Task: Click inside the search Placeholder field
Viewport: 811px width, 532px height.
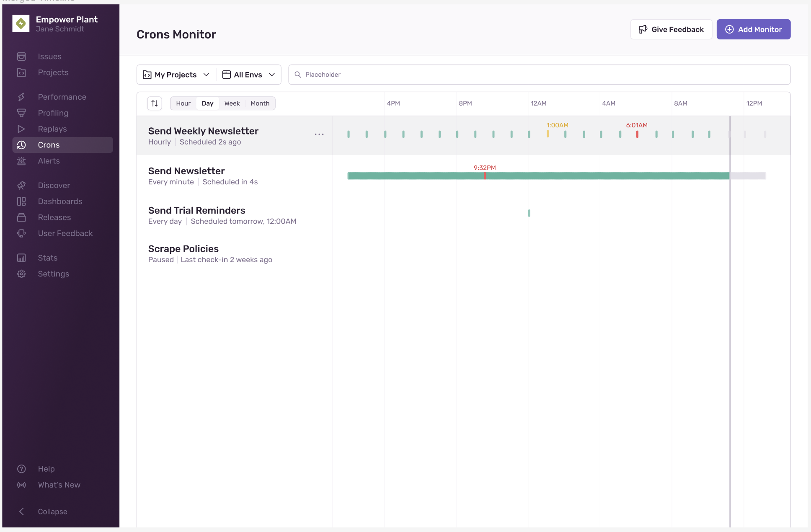Action: pos(419,74)
